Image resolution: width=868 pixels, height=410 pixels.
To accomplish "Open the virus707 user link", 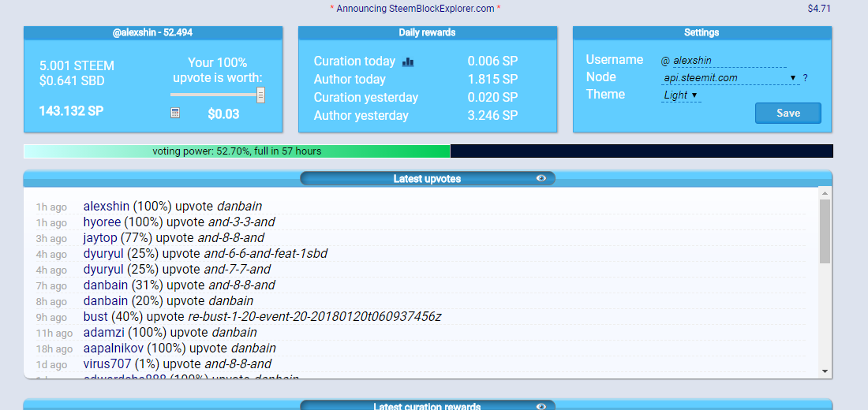I will (x=107, y=364).
